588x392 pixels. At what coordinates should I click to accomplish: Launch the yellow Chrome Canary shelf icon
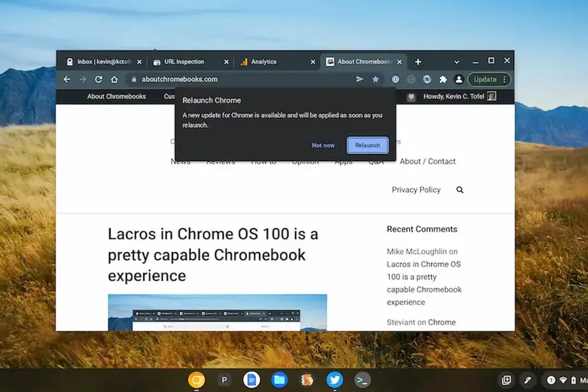coord(196,380)
